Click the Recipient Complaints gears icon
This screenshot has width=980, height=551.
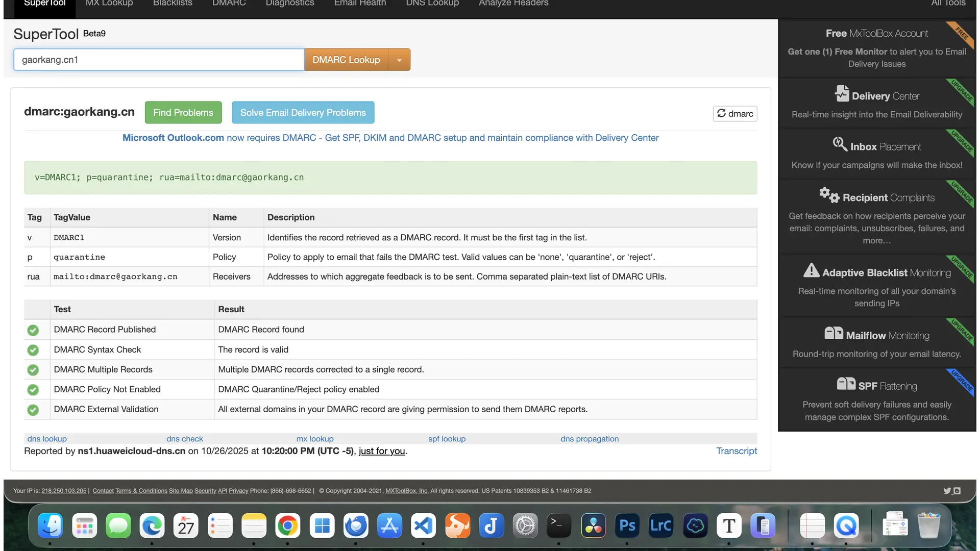click(829, 195)
